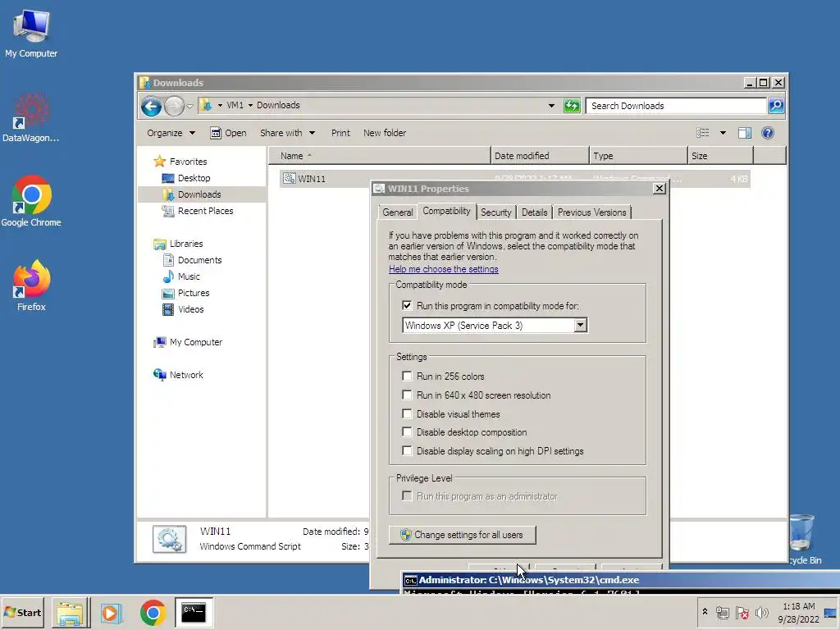Sort by the Name column header
The image size is (840, 630).
click(x=379, y=156)
